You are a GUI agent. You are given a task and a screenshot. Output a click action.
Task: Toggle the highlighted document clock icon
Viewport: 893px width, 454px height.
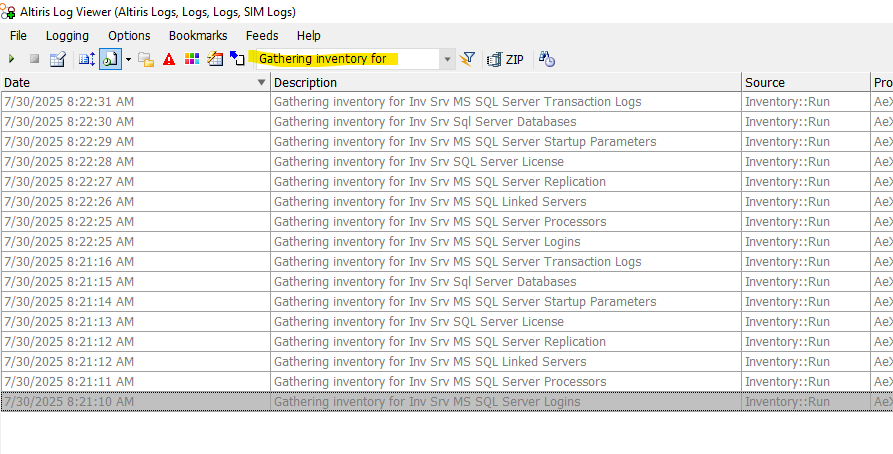[110, 59]
